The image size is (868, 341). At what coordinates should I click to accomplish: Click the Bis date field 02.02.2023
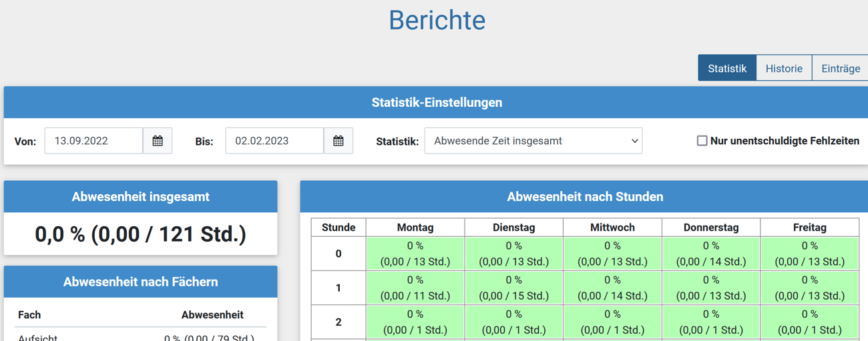[274, 141]
